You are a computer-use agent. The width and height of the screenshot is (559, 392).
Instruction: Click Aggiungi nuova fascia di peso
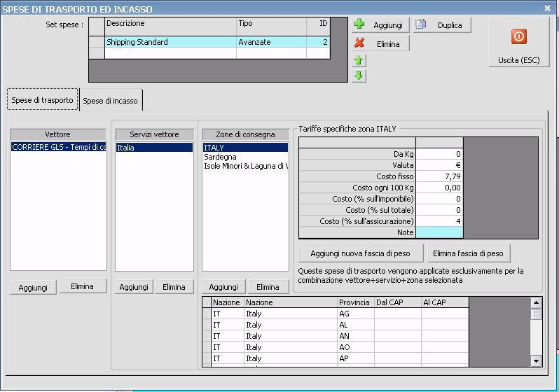[361, 253]
